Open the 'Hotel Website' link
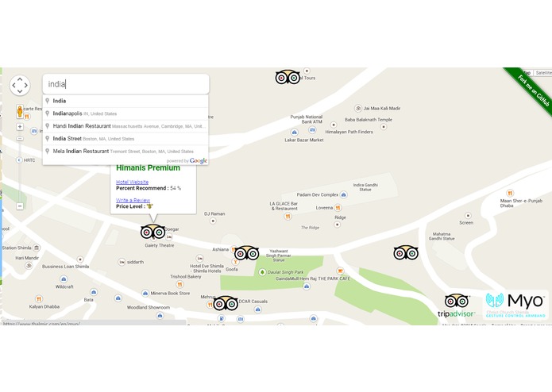The image size is (552, 392). click(133, 182)
